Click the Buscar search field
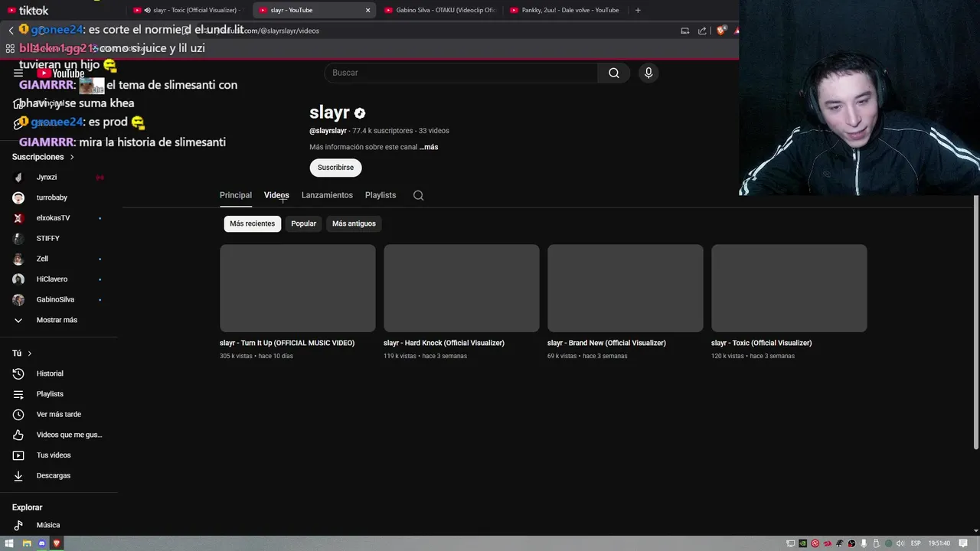980x551 pixels. (461, 73)
